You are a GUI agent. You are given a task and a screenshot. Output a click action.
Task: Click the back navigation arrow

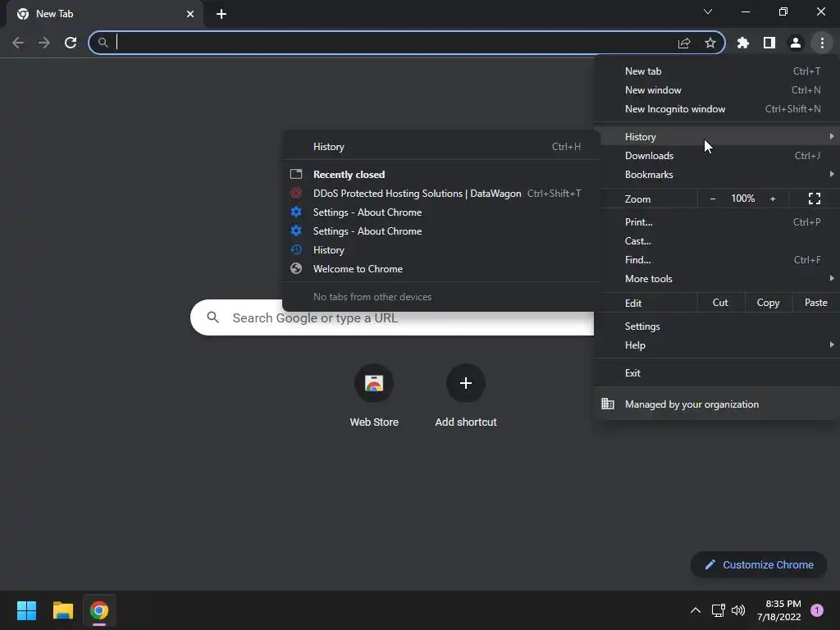[18, 43]
